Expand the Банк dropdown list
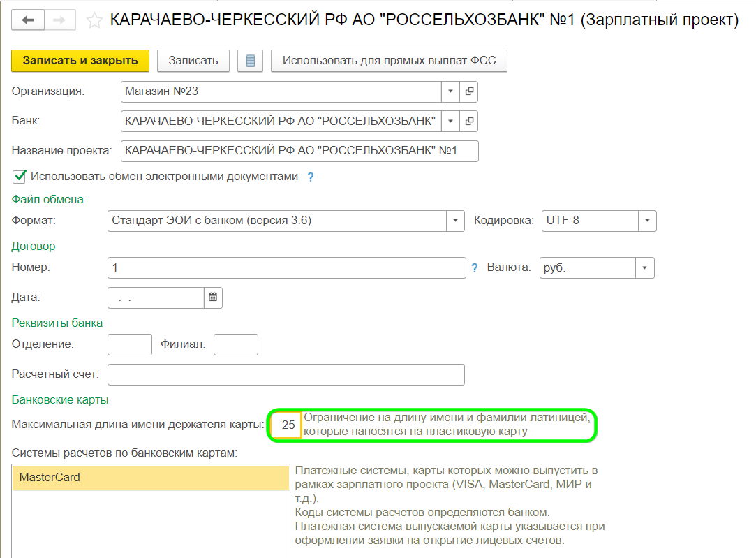The image size is (756, 558). (x=450, y=121)
